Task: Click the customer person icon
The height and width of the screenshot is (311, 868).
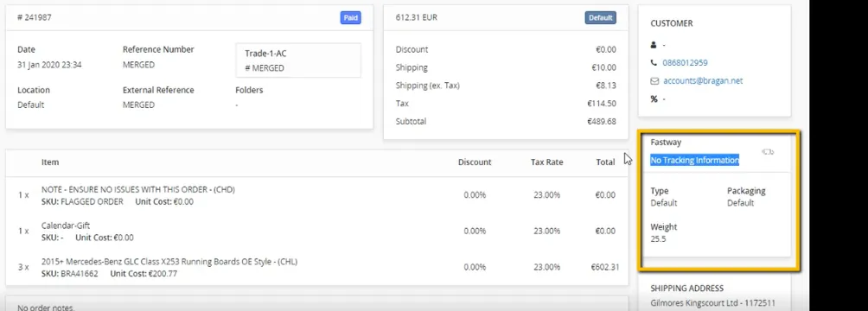Action: [x=654, y=45]
